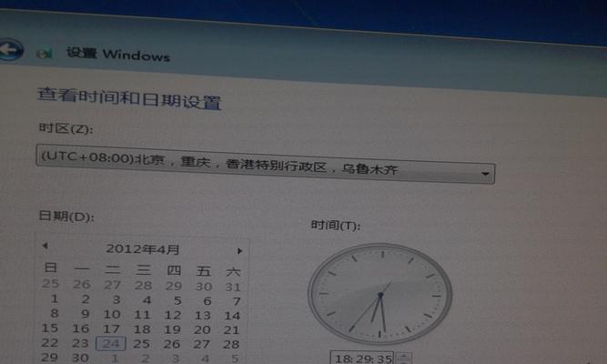Open the UTC+08:00 time zone dropdown

tap(266, 164)
